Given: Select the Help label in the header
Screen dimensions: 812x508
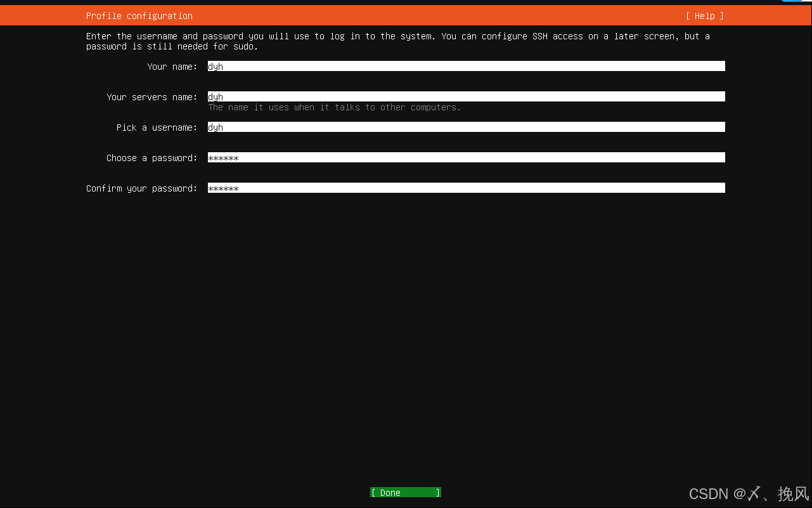Looking at the screenshot, I should (x=704, y=15).
